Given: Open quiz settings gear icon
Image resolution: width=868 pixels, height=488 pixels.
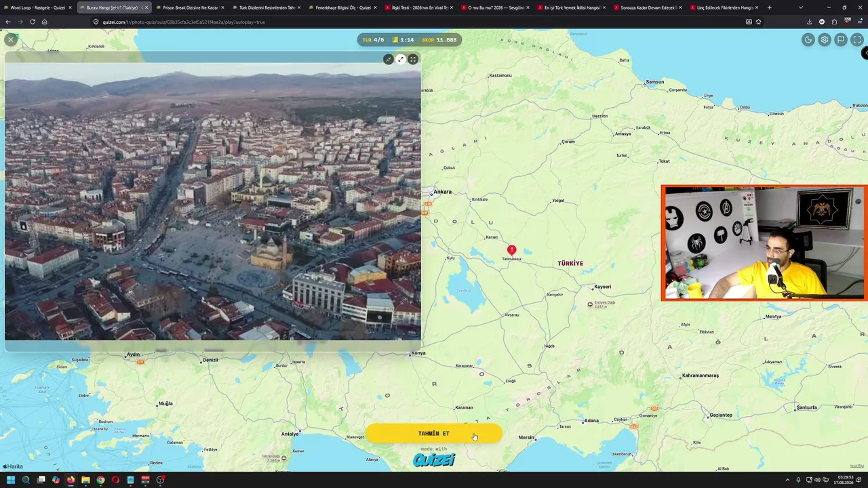Looking at the screenshot, I should click(825, 40).
